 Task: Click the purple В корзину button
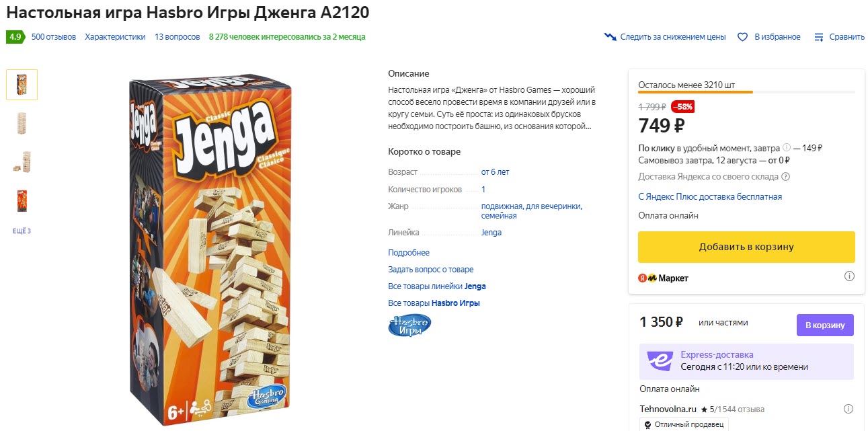825,325
